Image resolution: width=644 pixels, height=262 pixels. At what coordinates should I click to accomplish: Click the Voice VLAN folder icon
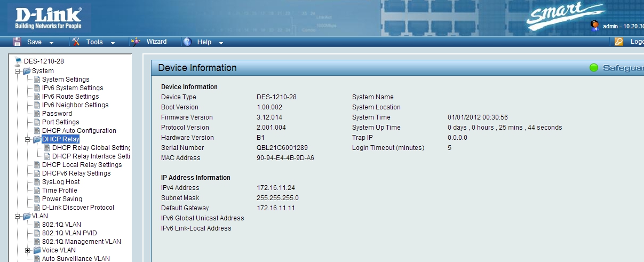(x=37, y=250)
